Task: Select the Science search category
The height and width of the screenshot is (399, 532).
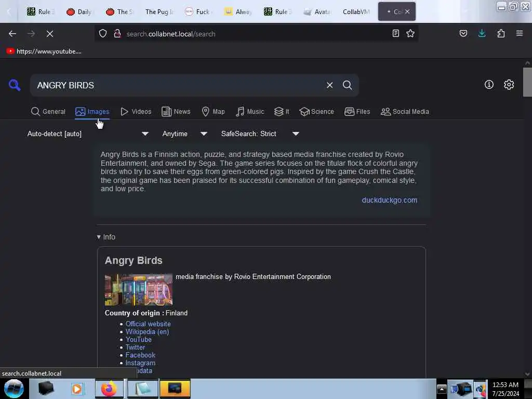Action: (x=316, y=112)
